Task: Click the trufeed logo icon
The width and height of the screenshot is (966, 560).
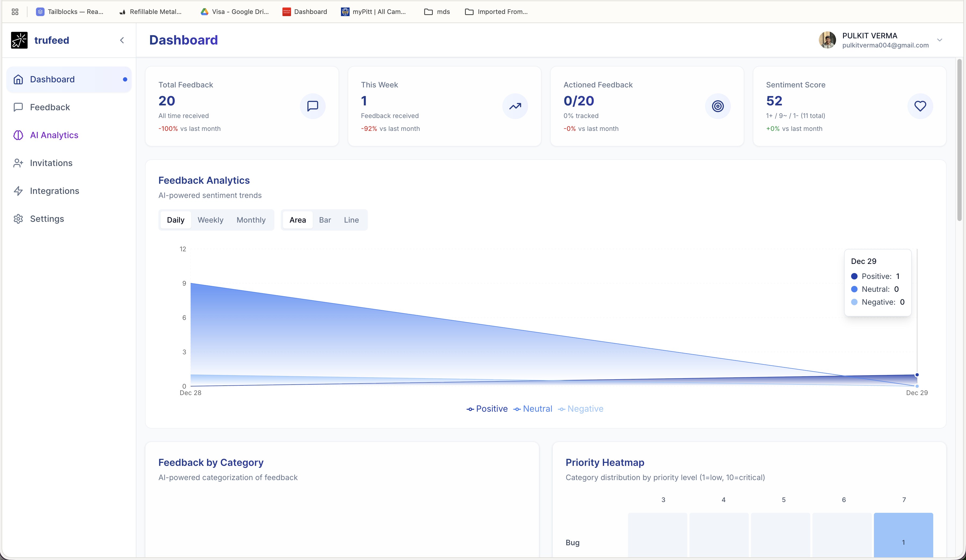Action: point(19,40)
